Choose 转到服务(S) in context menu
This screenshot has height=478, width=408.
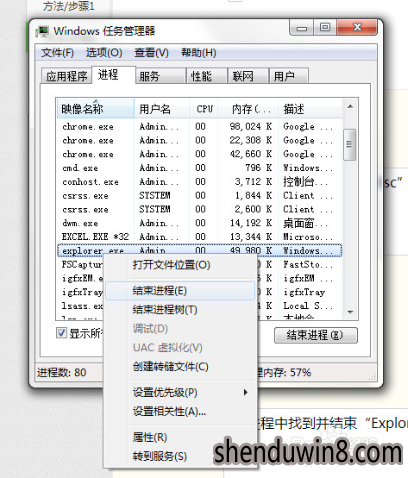tap(180, 456)
